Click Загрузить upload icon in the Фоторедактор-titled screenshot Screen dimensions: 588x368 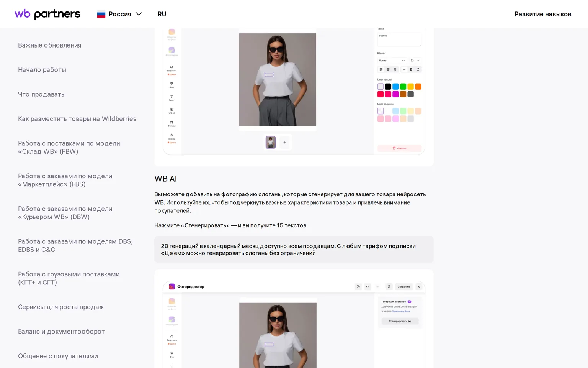pyautogui.click(x=171, y=337)
